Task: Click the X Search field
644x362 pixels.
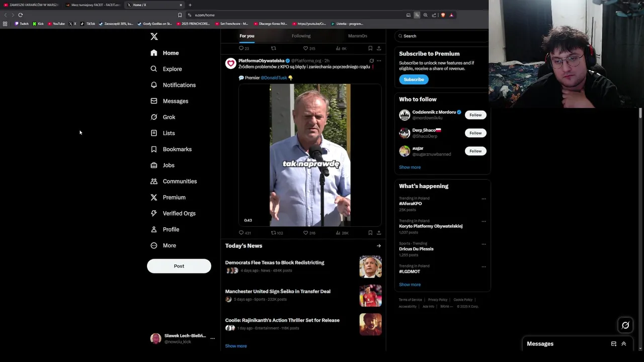Action: (442, 36)
